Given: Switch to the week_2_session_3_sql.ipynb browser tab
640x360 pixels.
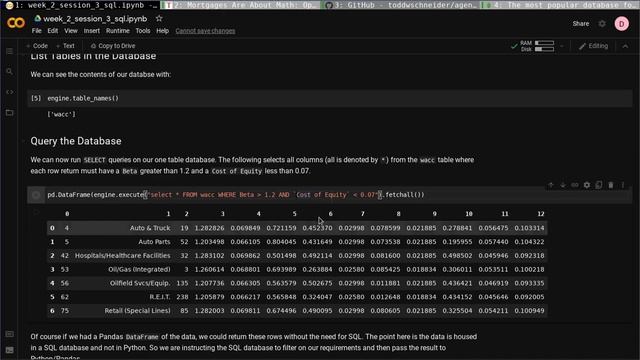Looking at the screenshot, I should 81,5.
